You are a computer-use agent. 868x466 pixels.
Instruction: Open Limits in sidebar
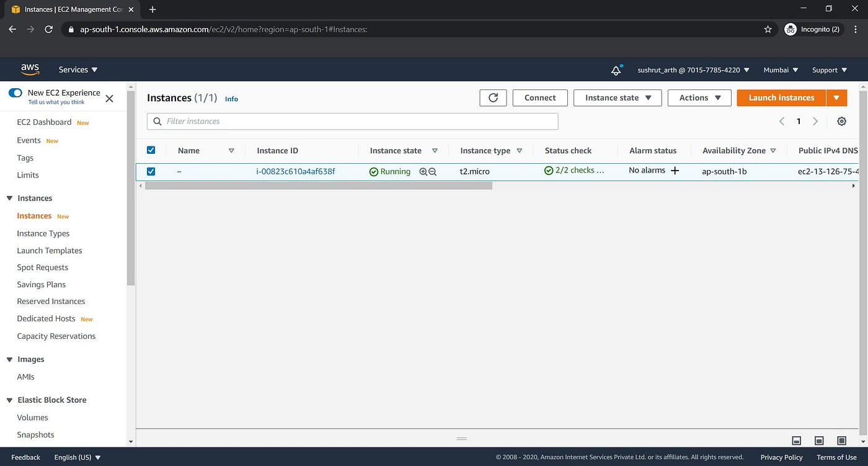click(27, 175)
